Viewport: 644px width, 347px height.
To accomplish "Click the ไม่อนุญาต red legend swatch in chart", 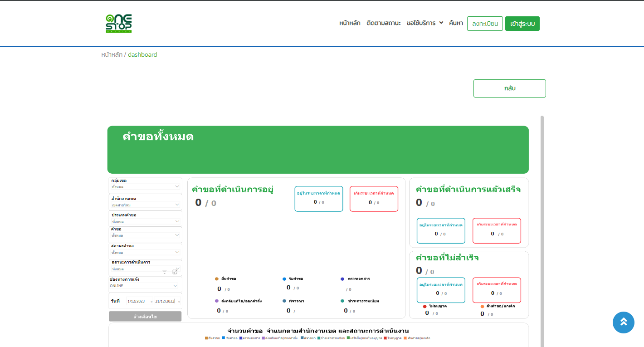I will pyautogui.click(x=385, y=338).
